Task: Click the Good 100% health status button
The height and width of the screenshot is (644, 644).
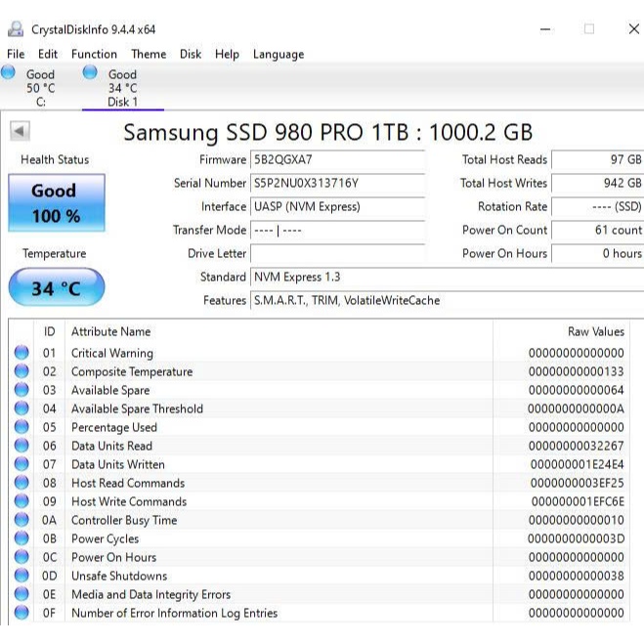Action: (x=56, y=202)
